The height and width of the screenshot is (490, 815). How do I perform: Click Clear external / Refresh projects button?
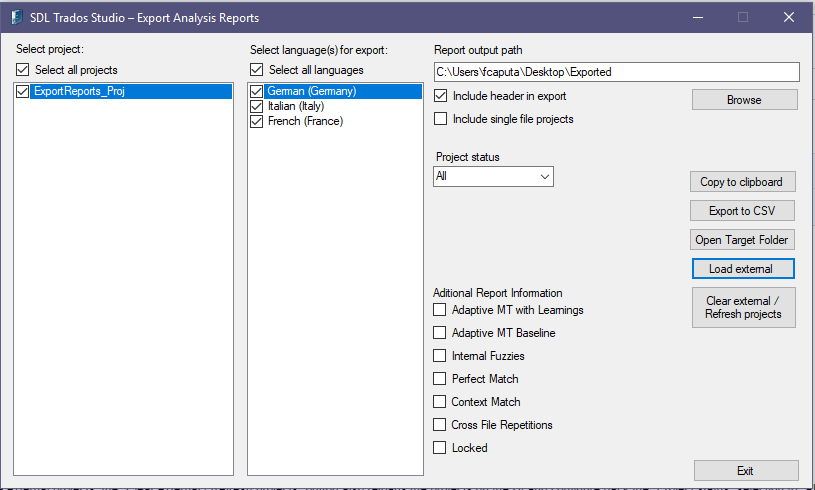[743, 308]
